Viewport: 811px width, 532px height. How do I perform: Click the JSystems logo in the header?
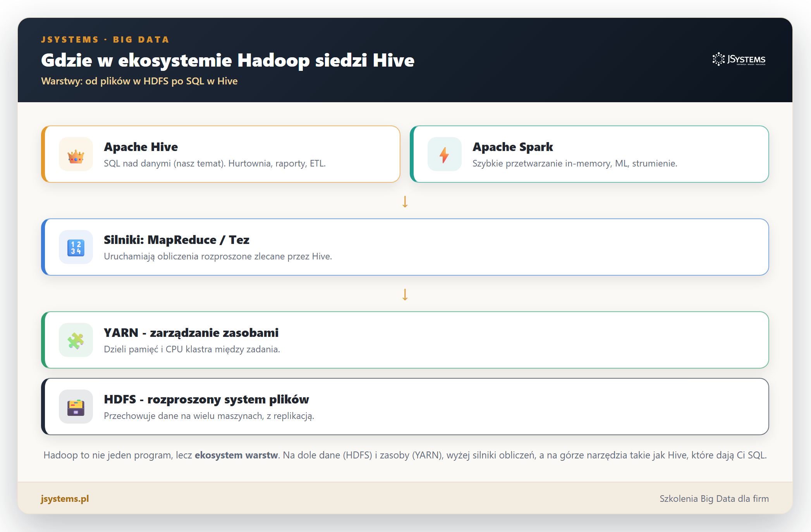(739, 59)
